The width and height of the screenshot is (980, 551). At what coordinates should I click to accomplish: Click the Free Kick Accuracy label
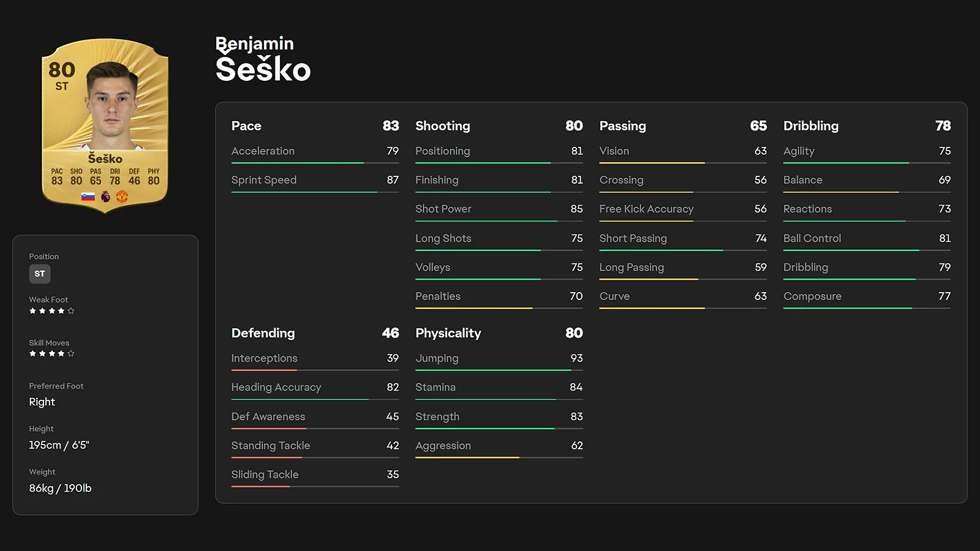pyautogui.click(x=646, y=209)
